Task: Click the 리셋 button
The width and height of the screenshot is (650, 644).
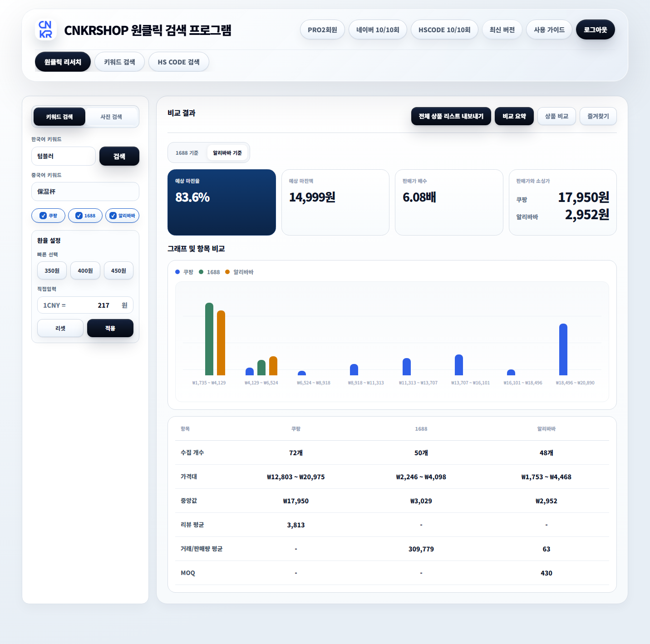Action: pos(60,328)
